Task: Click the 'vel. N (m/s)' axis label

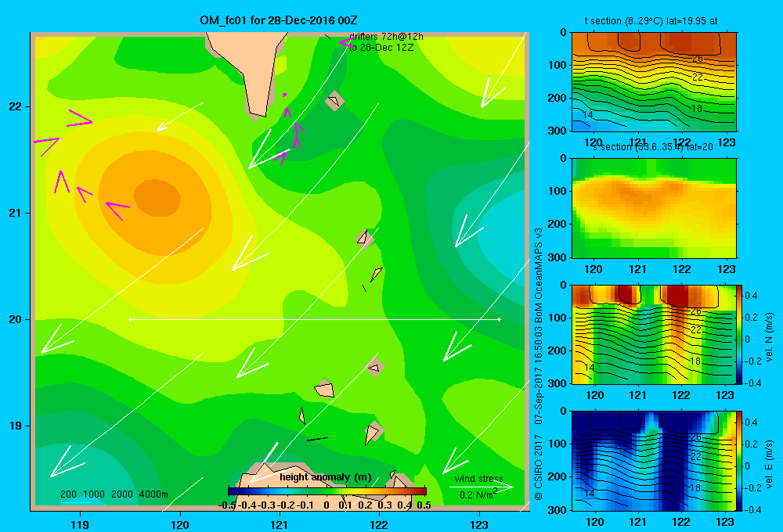Action: [x=769, y=337]
